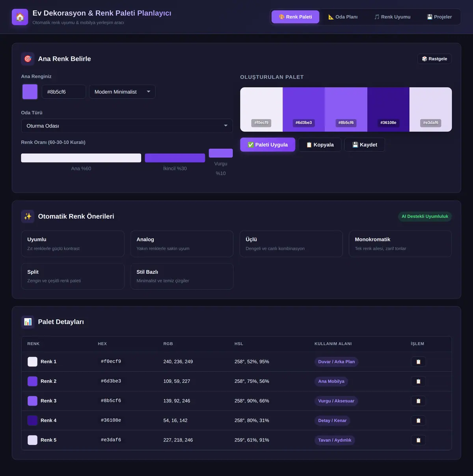Viewport: 473px width, 476px height.
Task: Pick the #6d3be3 palette color block
Action: (304, 110)
